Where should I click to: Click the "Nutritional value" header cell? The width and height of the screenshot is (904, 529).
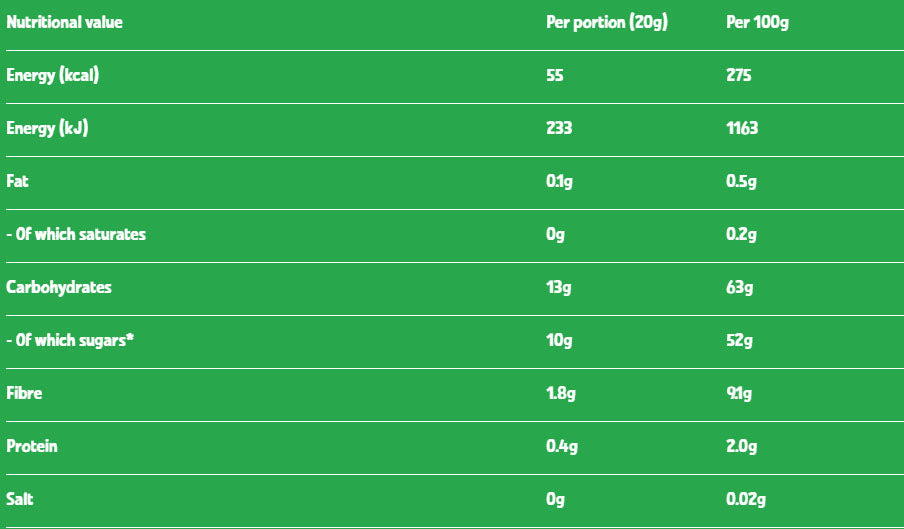(x=65, y=22)
